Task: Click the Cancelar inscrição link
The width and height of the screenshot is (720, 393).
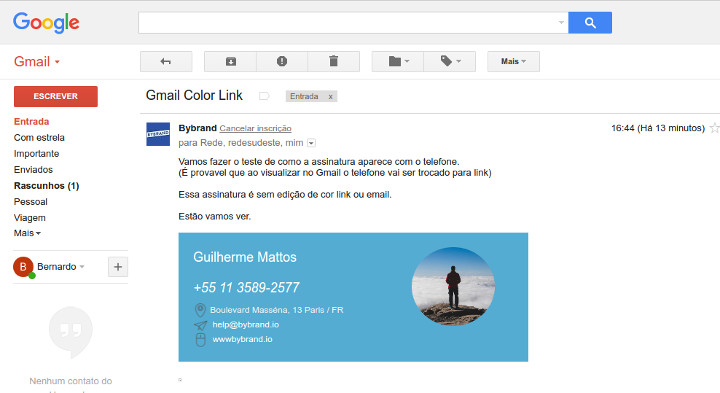Action: tap(255, 129)
